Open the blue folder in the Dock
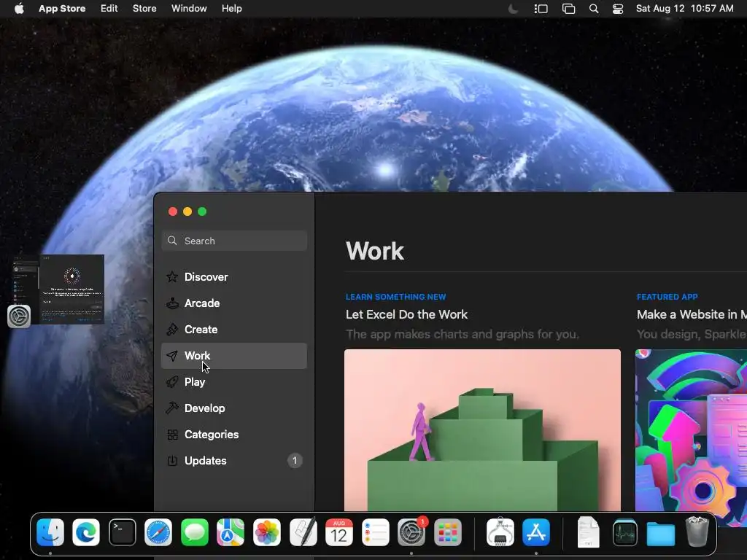The width and height of the screenshot is (747, 560). coord(661,533)
